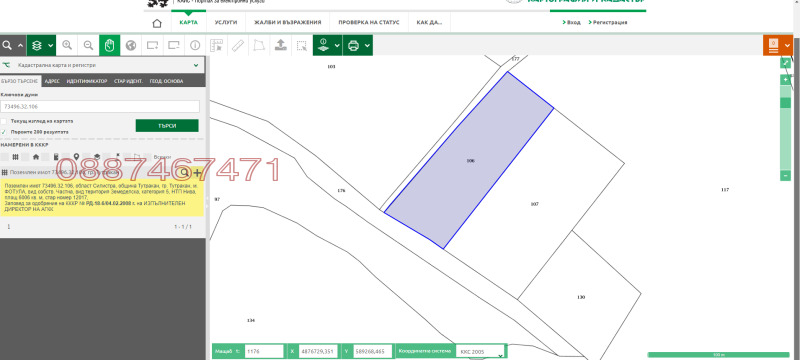Toggle the Първите 200 резултата checkbox
The width and height of the screenshot is (800, 360).
[4, 132]
